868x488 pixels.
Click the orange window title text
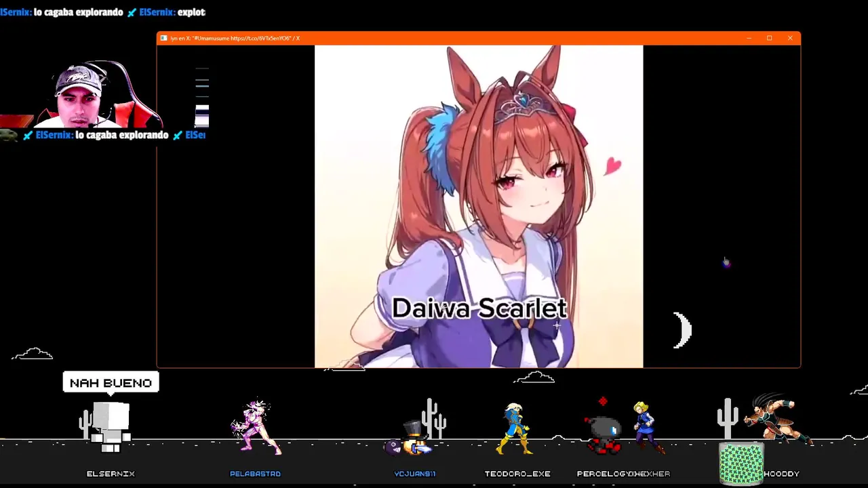click(235, 39)
